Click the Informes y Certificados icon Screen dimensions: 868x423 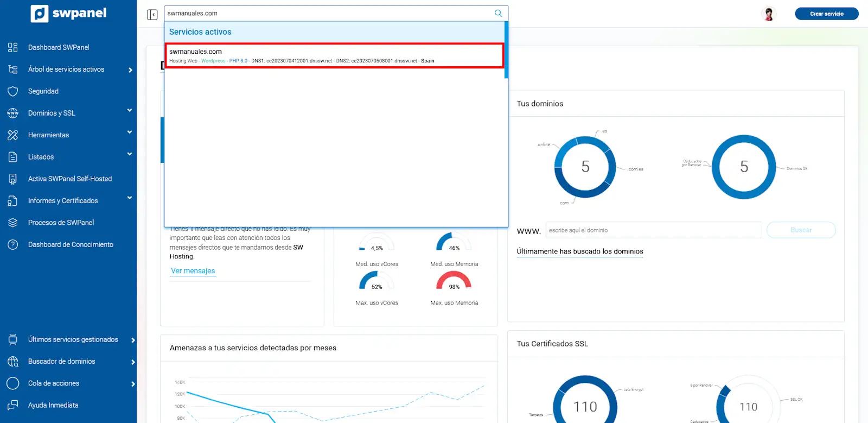[x=13, y=201]
